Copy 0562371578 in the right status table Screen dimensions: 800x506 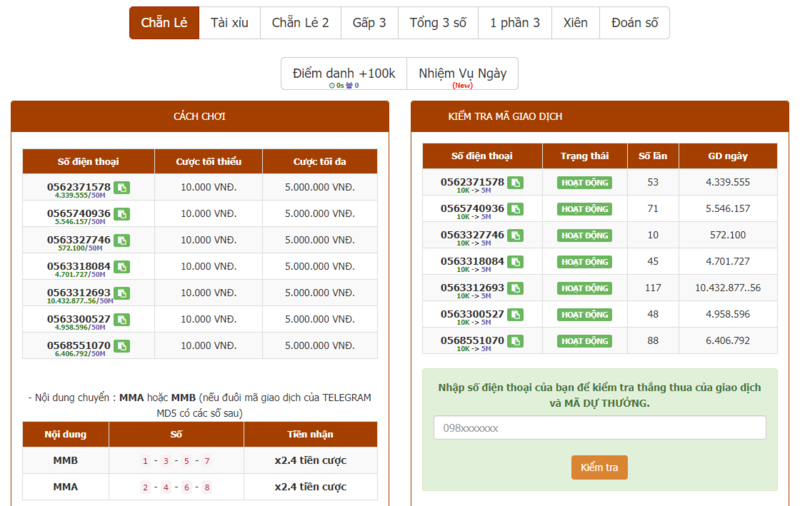pos(515,182)
